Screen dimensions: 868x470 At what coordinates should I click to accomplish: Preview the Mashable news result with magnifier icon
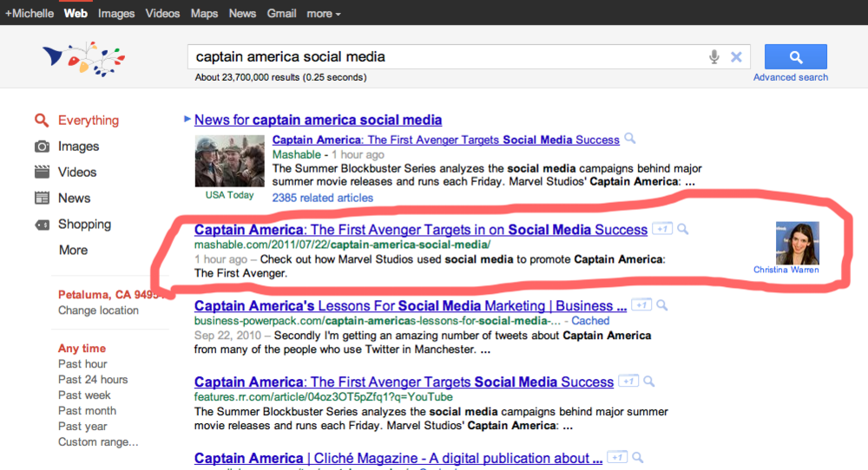[x=630, y=138]
